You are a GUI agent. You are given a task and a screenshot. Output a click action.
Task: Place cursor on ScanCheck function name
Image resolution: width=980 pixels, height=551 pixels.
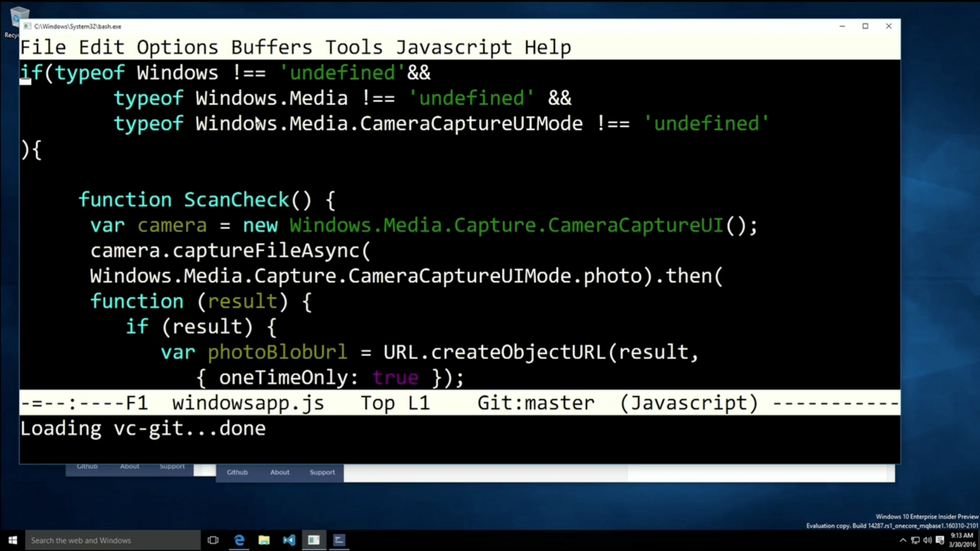[x=236, y=199]
